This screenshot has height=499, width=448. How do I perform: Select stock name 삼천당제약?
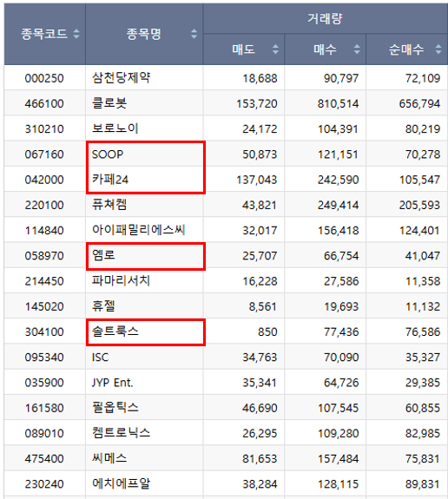(x=121, y=78)
